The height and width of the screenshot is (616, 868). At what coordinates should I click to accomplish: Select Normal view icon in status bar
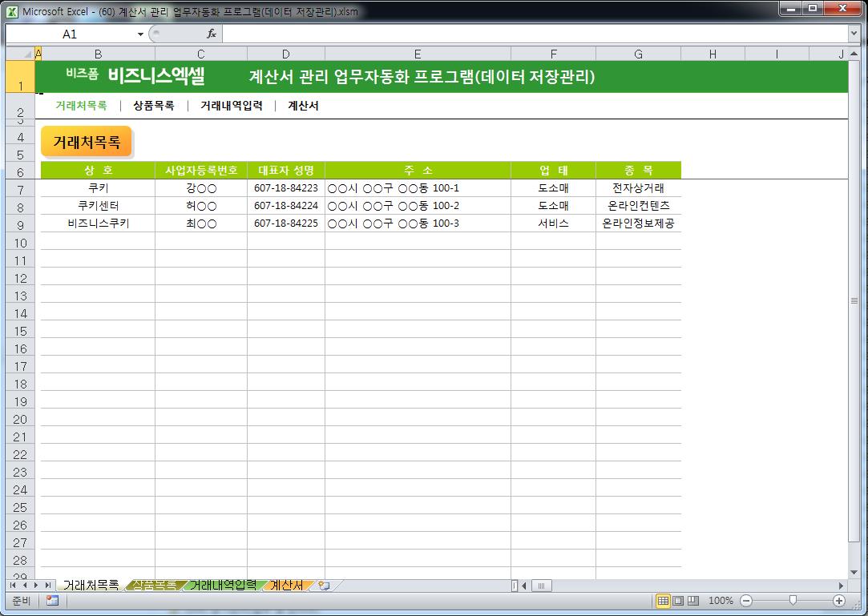click(663, 601)
